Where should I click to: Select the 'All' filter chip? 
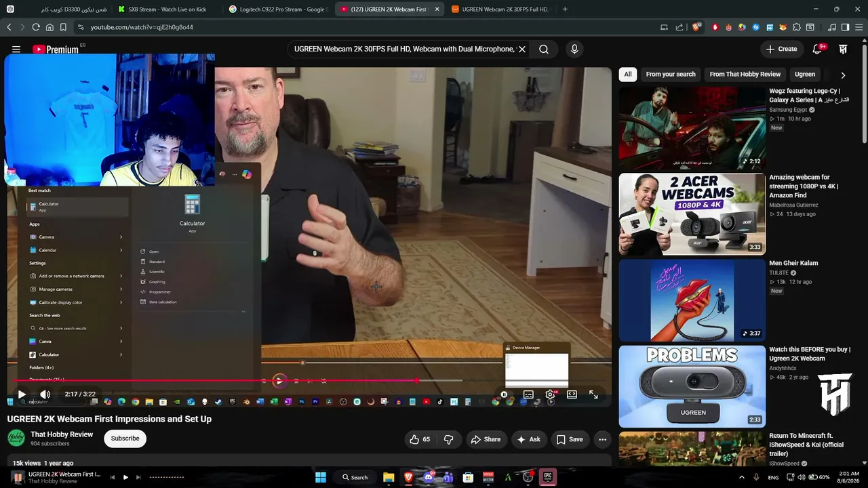coord(628,75)
